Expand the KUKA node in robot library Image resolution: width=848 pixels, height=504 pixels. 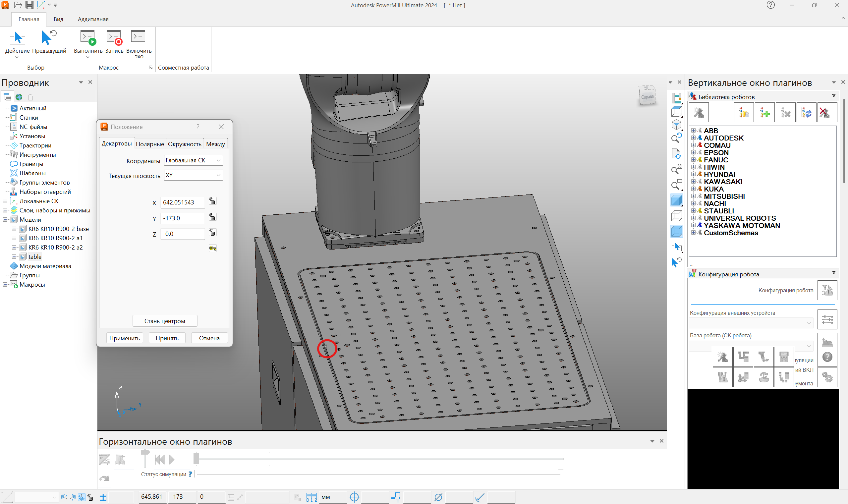[693, 189]
